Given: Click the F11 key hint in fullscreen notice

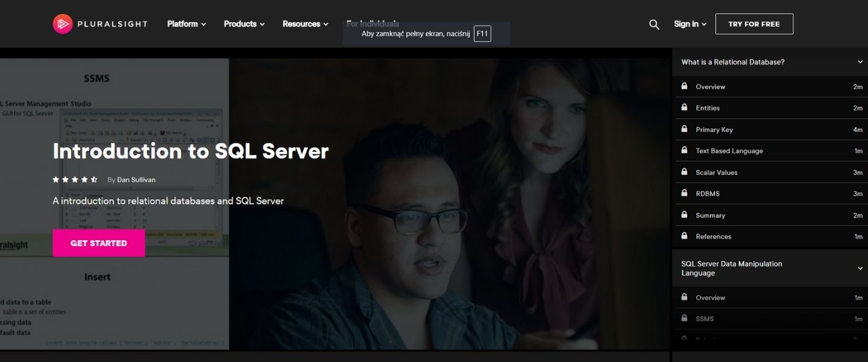Looking at the screenshot, I should [x=482, y=34].
